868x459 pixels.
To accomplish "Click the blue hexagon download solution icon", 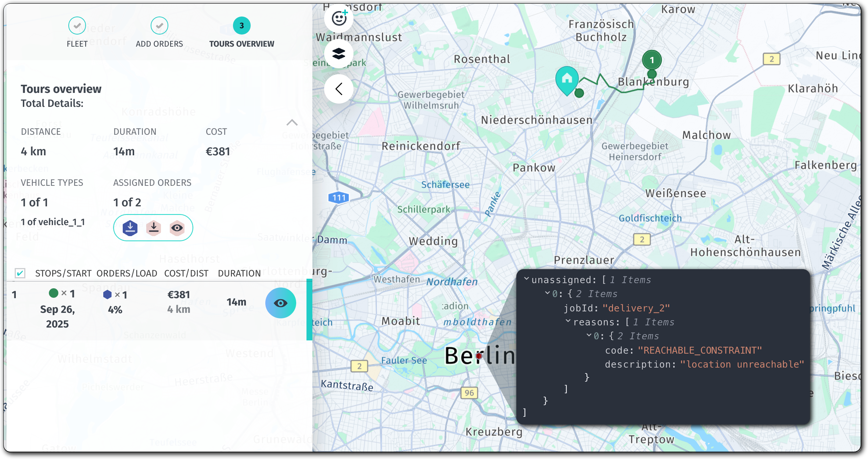I will [130, 228].
